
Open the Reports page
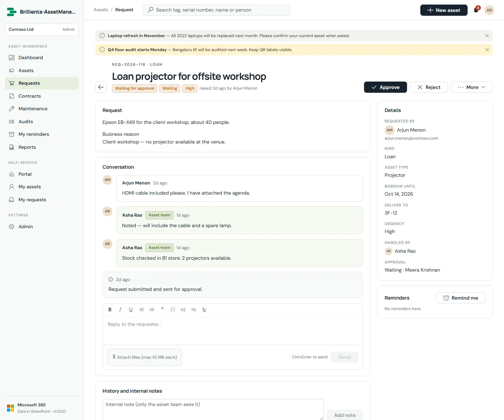[x=42, y=147]
